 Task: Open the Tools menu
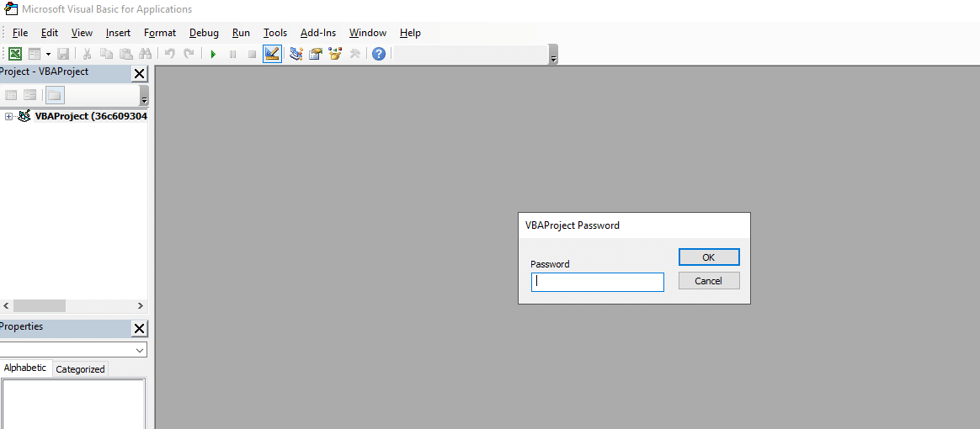point(275,33)
